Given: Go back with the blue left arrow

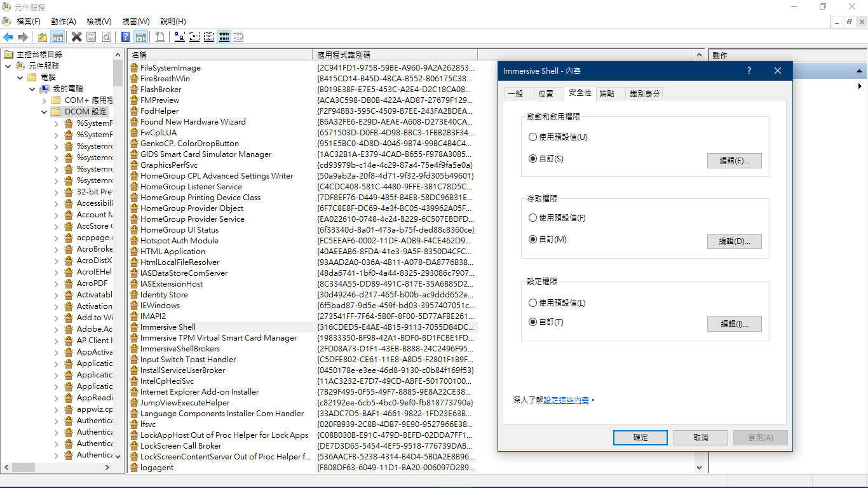Looking at the screenshot, I should [8, 37].
